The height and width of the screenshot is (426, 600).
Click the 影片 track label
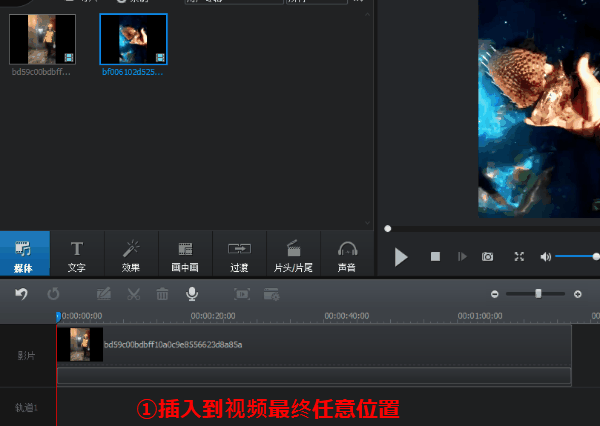(26, 356)
